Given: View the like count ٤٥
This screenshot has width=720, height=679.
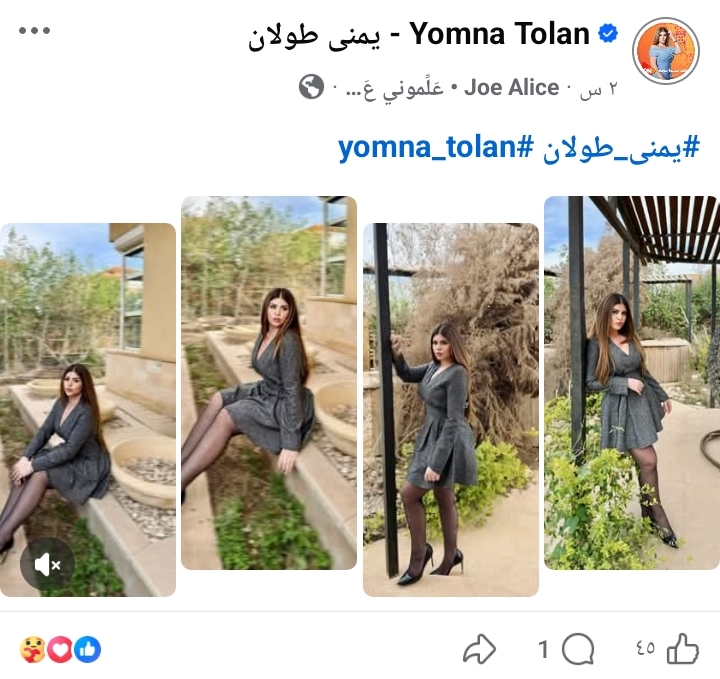Looking at the screenshot, I should tap(645, 648).
